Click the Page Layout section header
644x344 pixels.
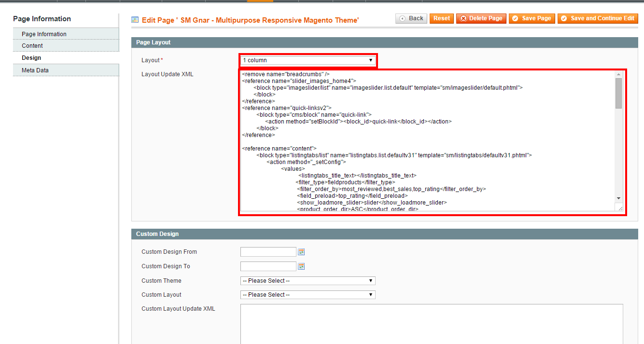[x=385, y=42]
